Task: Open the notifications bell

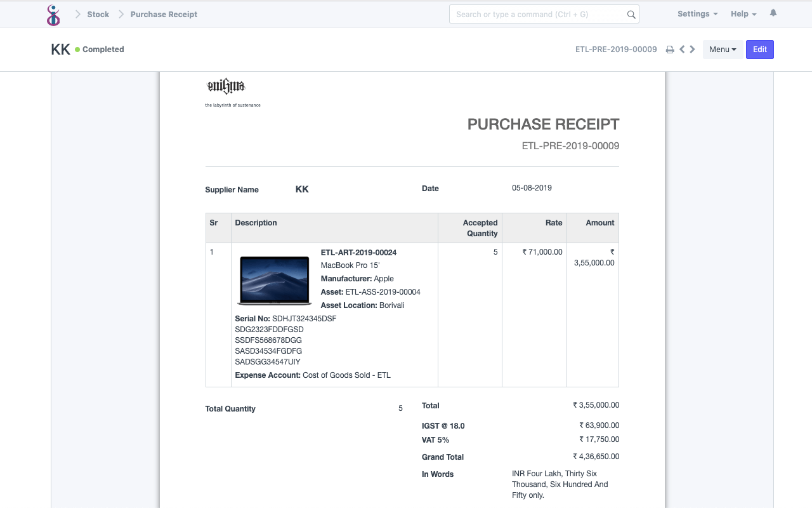Action: coord(773,12)
